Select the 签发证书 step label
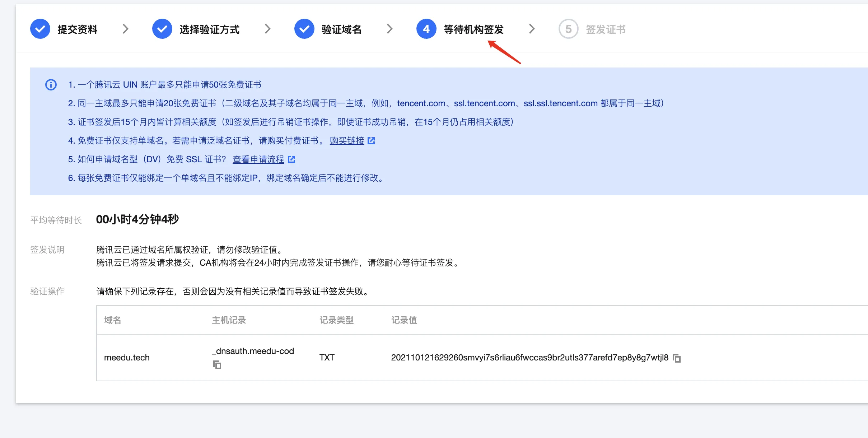Screen dimensions: 868x438 click(606, 29)
